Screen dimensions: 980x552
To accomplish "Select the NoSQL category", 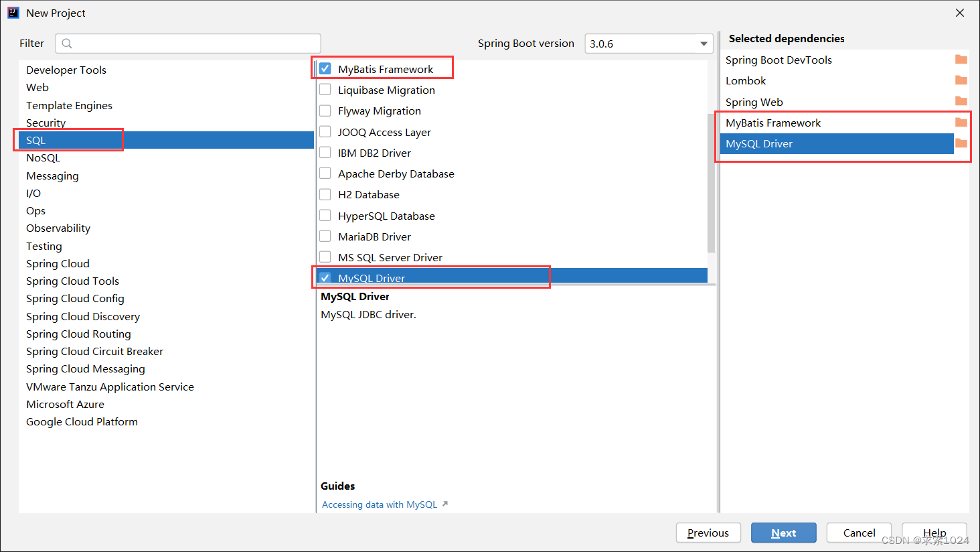I will (x=166, y=157).
